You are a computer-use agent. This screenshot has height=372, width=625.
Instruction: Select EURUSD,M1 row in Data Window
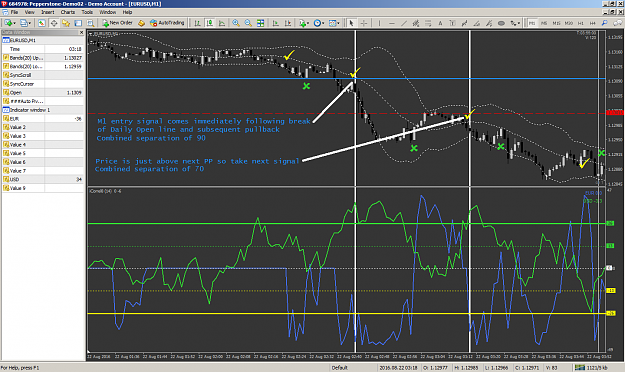pos(43,40)
